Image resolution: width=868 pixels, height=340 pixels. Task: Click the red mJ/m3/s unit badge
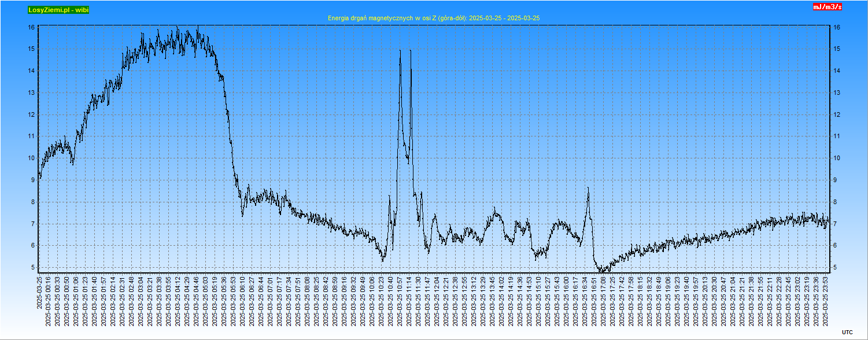tap(827, 7)
